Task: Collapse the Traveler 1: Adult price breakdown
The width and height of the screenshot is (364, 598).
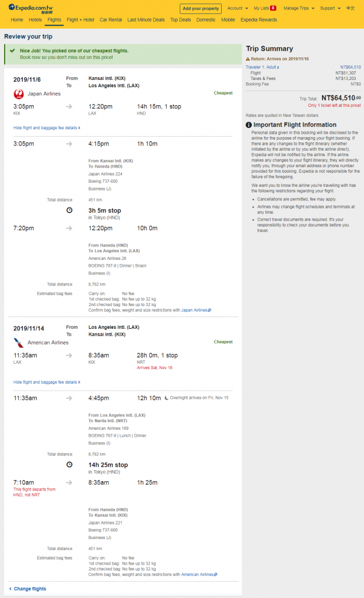Action: pos(262,67)
